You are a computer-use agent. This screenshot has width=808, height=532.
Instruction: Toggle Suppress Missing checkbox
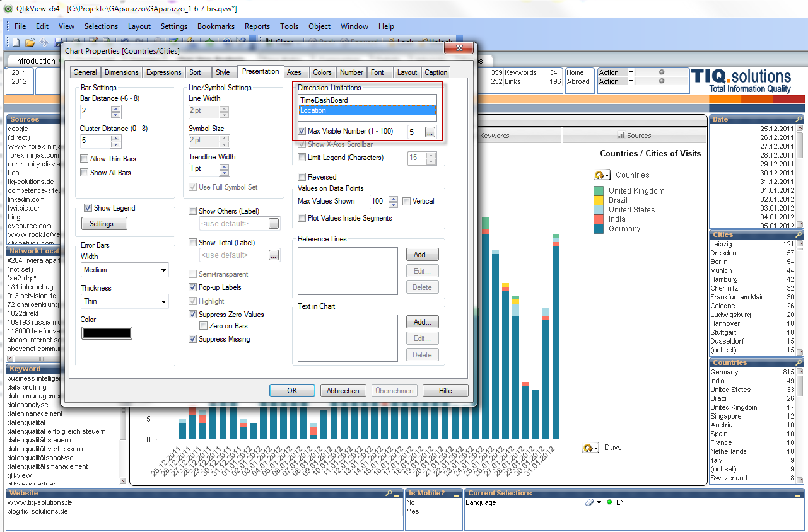[x=193, y=339]
